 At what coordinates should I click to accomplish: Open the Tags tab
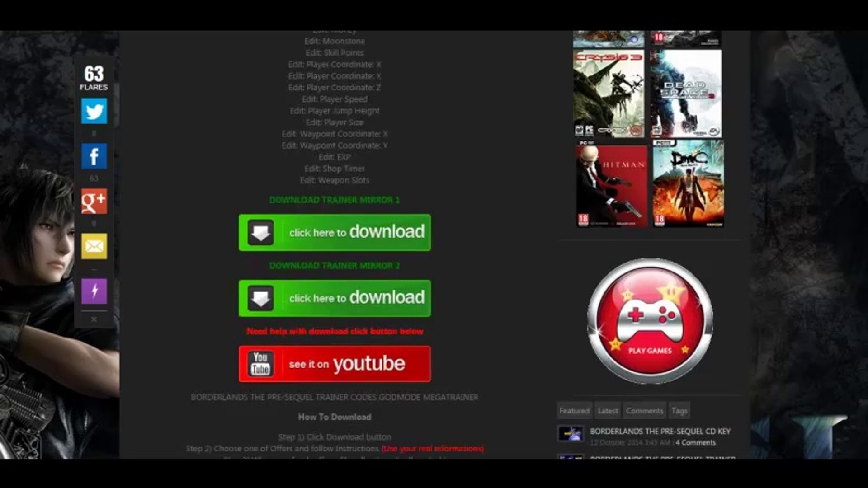point(679,411)
